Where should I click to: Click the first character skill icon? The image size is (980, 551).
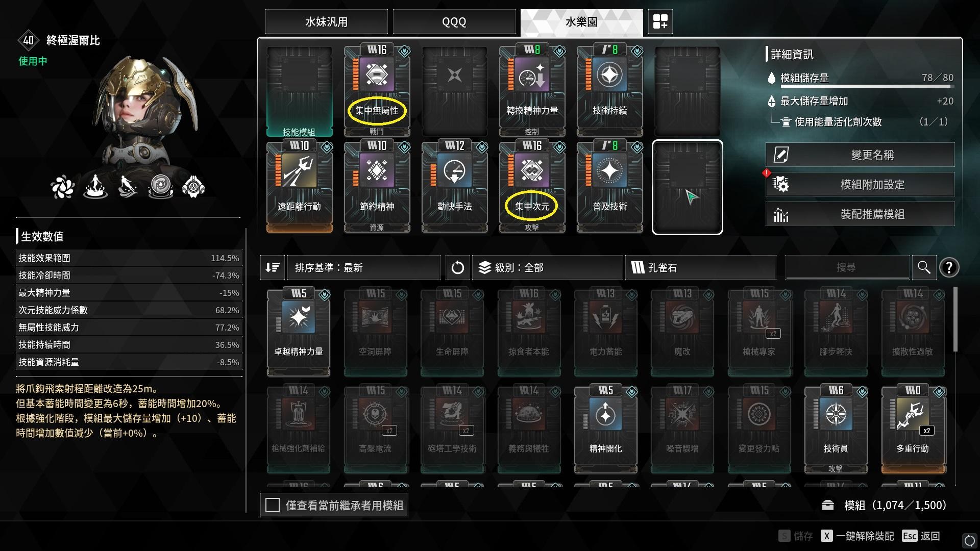point(63,187)
